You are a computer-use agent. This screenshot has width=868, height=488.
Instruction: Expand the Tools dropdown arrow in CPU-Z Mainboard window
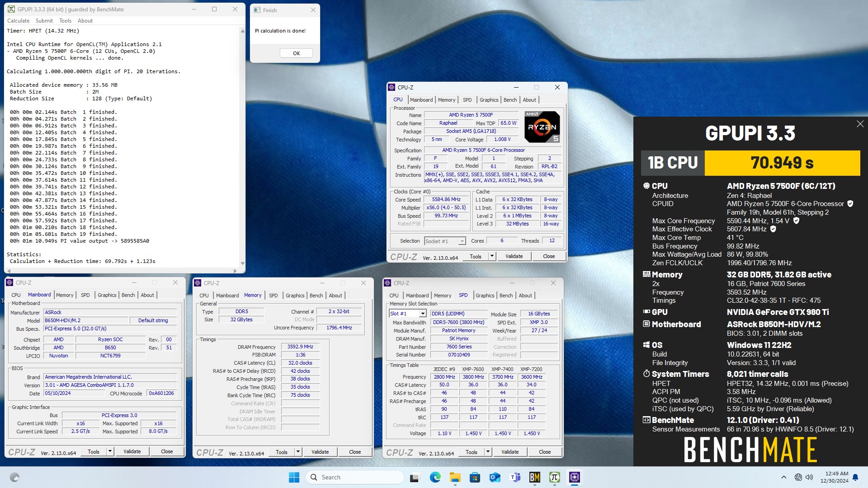point(110,451)
